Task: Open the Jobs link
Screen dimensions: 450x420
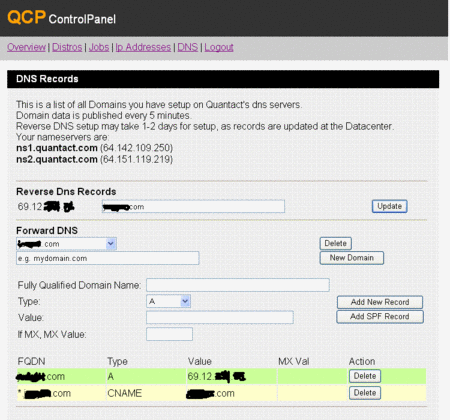Action: click(99, 47)
